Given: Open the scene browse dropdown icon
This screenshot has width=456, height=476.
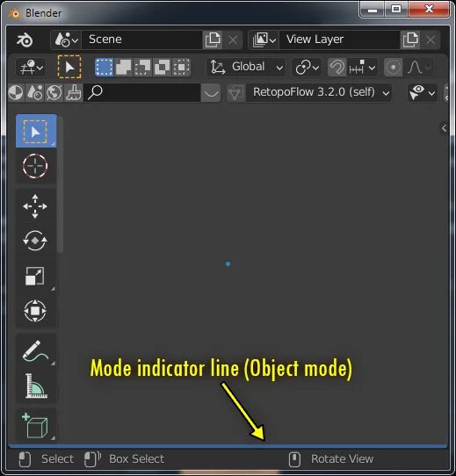Looking at the screenshot, I should pyautogui.click(x=67, y=40).
